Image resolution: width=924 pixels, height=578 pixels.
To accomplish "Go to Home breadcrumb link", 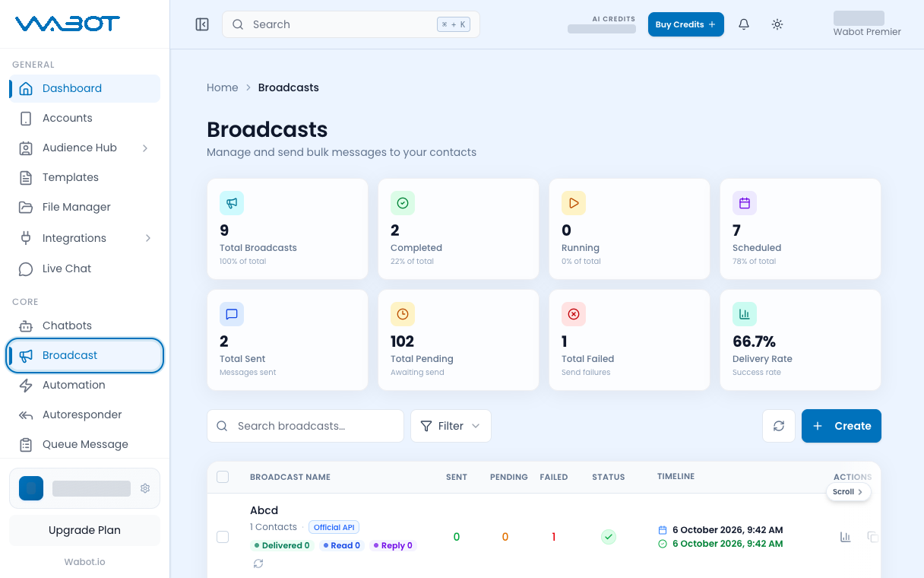I will pos(223,87).
